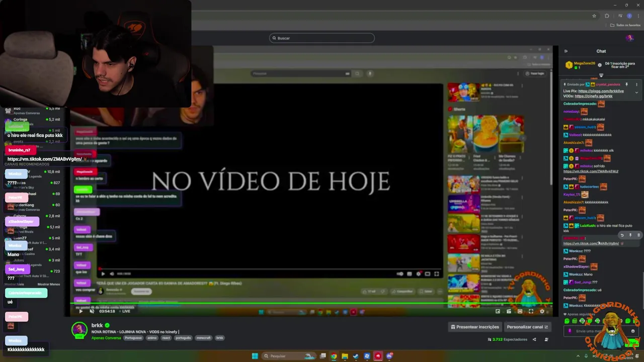The height and width of the screenshot is (362, 644).
Task: Open the user avatar menu
Action: point(629,38)
